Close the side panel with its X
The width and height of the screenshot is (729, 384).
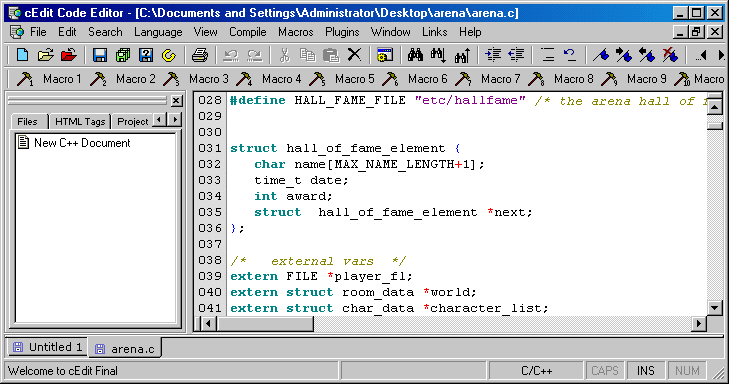click(176, 100)
